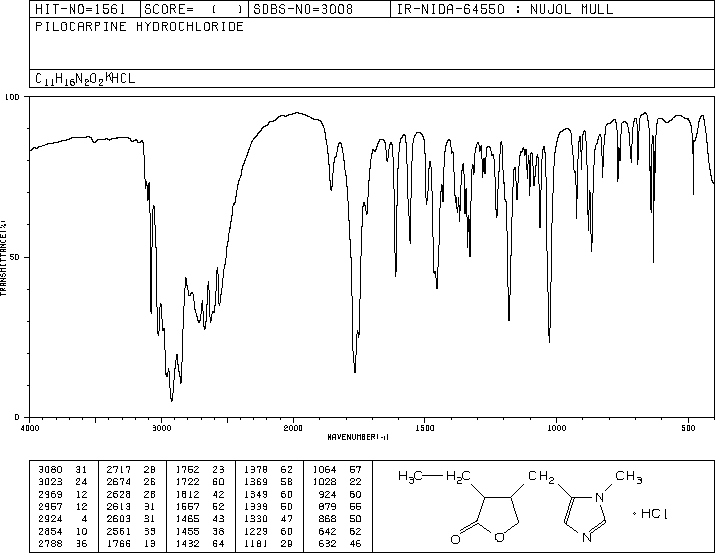Click the strongest C-H absorption peak near 2924

pos(171,400)
